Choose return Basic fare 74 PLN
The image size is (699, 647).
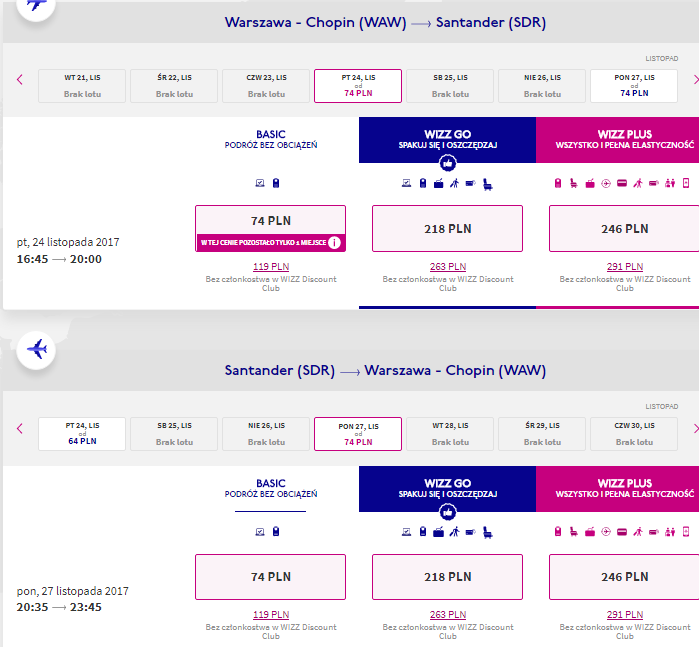[271, 577]
